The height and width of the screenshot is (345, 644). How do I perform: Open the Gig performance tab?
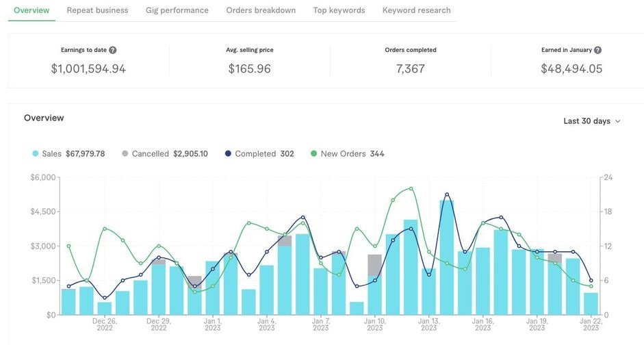tap(177, 10)
